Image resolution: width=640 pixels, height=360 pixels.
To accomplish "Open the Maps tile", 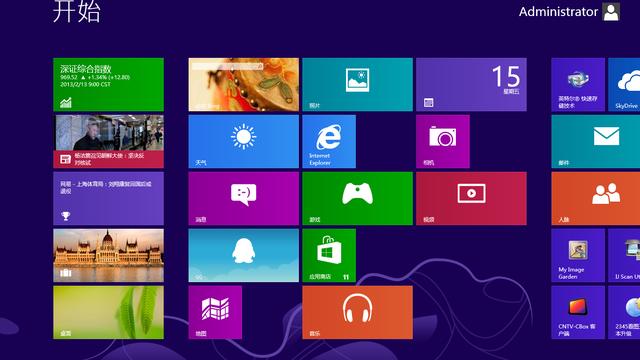I will 215,312.
